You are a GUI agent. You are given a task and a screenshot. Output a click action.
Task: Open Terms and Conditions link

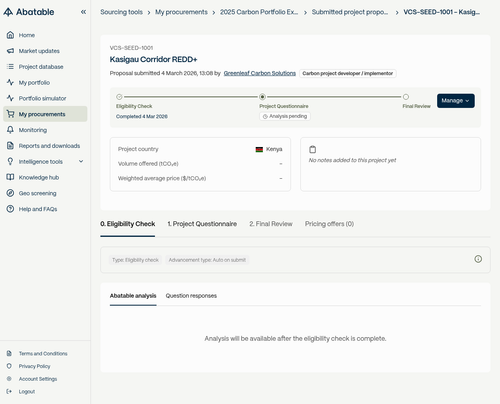pos(43,353)
